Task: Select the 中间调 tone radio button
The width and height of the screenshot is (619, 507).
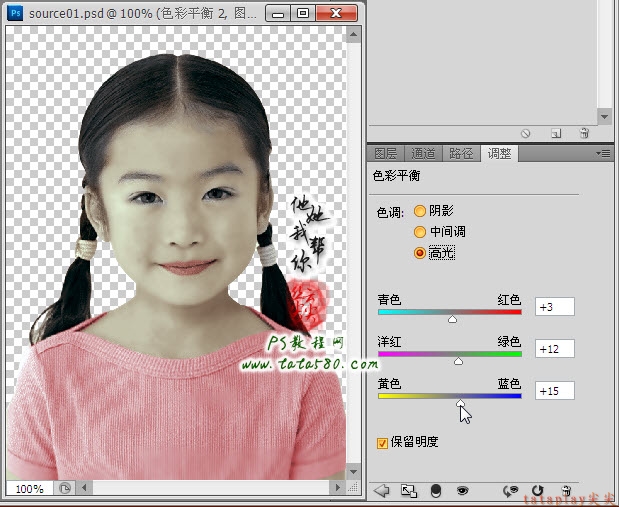Action: 420,232
